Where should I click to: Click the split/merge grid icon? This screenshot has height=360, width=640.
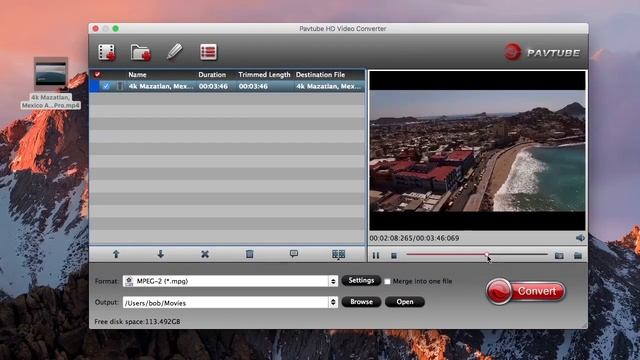coord(338,254)
